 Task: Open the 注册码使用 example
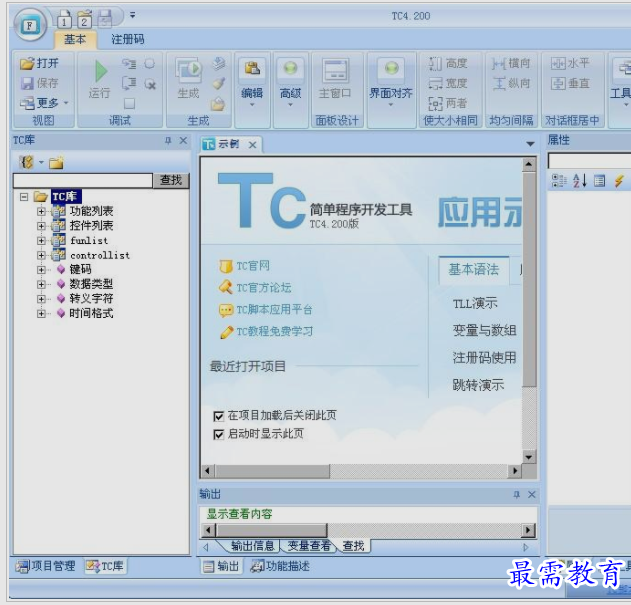point(484,357)
